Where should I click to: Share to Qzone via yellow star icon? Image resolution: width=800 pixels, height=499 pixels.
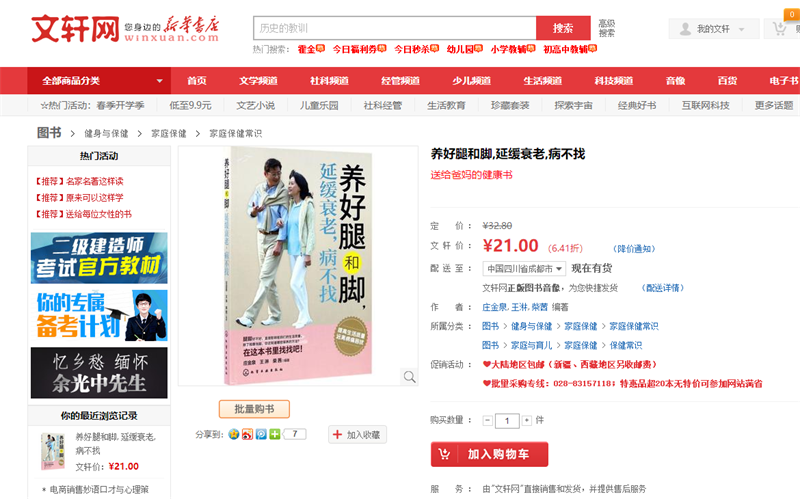(x=234, y=434)
